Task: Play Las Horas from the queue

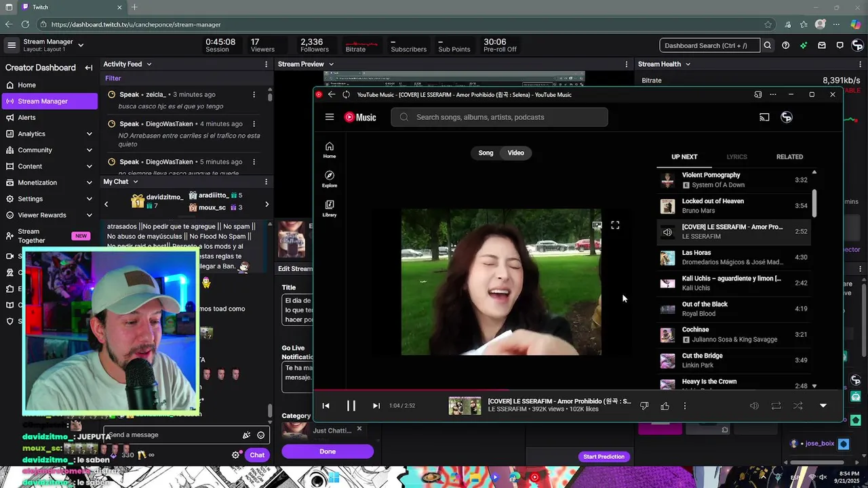Action: point(734,257)
